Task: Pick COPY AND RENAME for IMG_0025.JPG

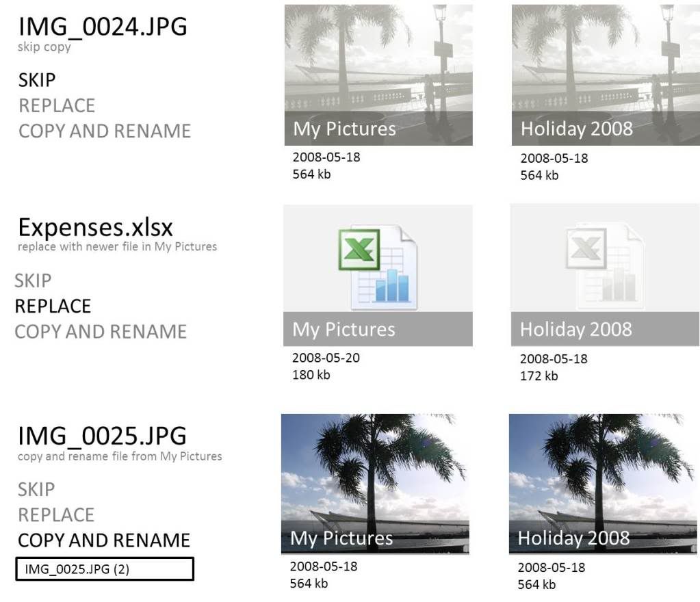Action: [x=103, y=540]
